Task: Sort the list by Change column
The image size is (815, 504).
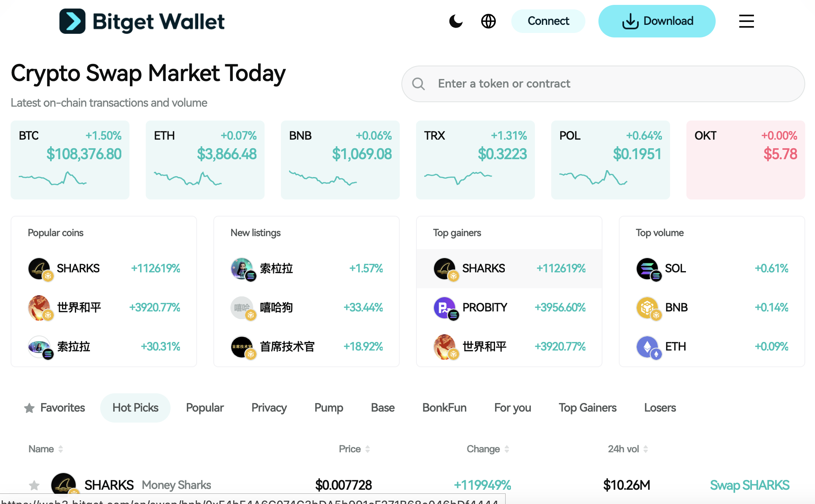Action: point(488,449)
